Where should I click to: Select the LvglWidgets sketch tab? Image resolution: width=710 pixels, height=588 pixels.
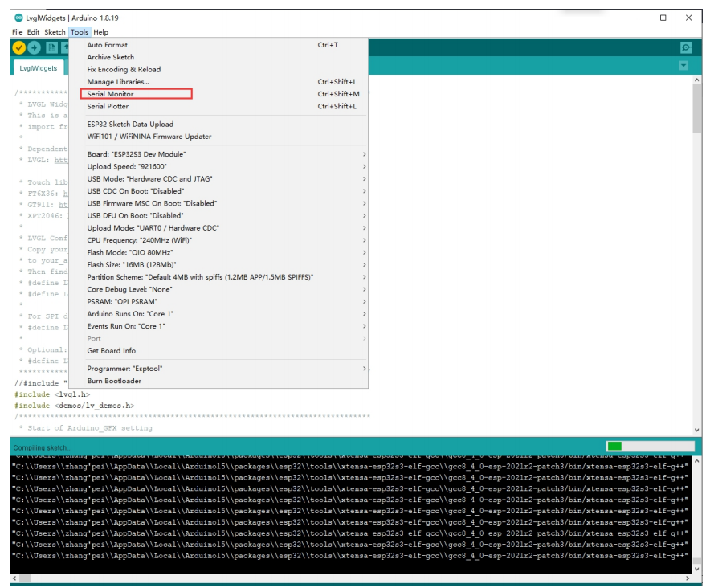39,68
